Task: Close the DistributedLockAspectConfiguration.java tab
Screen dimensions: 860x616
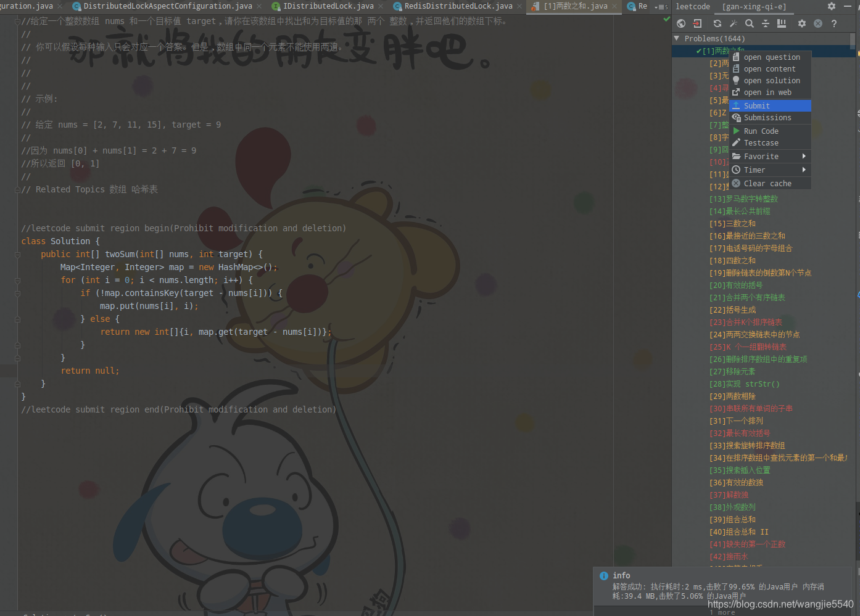Action: coord(259,6)
